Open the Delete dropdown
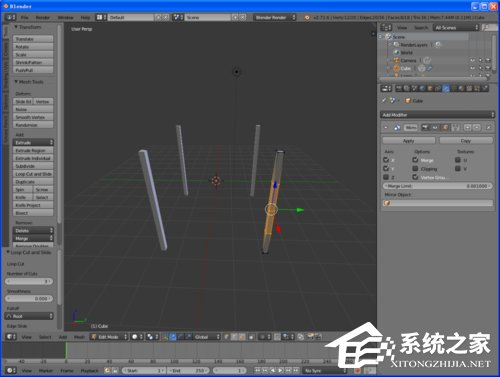Image resolution: width=500 pixels, height=377 pixels. point(33,230)
